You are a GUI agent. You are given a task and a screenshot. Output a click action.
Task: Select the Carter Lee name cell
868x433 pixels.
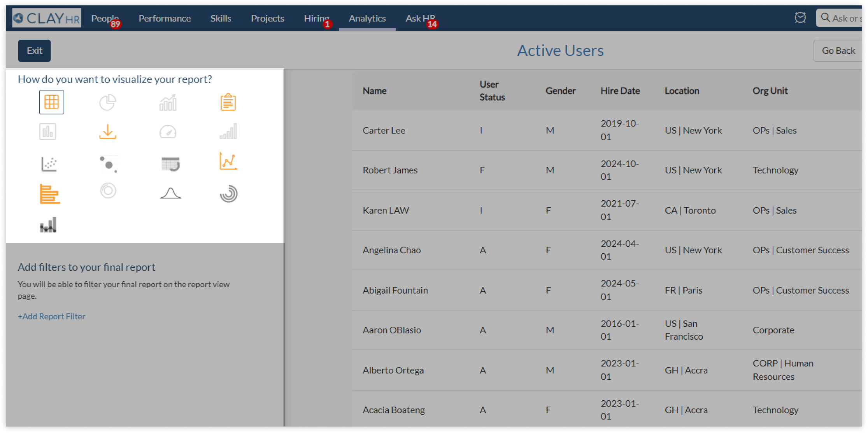tap(384, 130)
